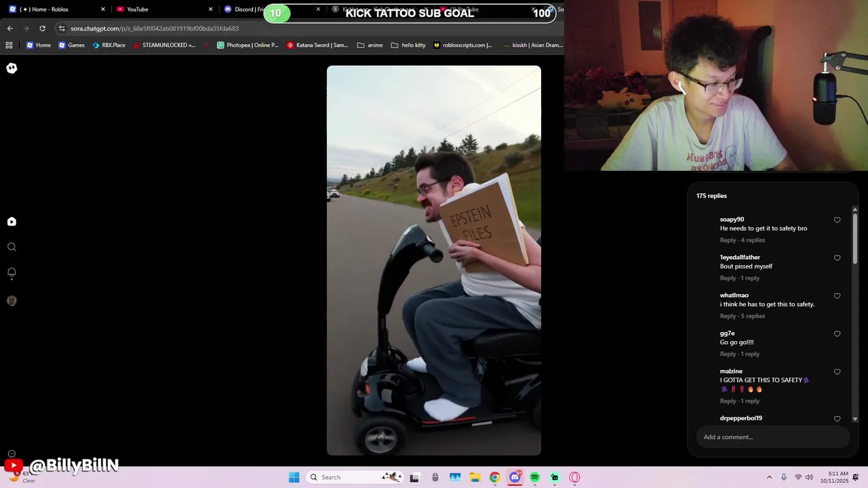Open the anime bookmarks folder
The image size is (868, 488).
tap(370, 45)
